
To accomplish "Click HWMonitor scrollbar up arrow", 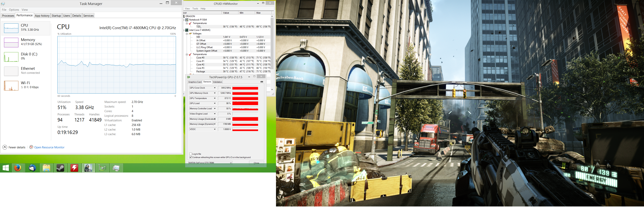I will pyautogui.click(x=272, y=16).
